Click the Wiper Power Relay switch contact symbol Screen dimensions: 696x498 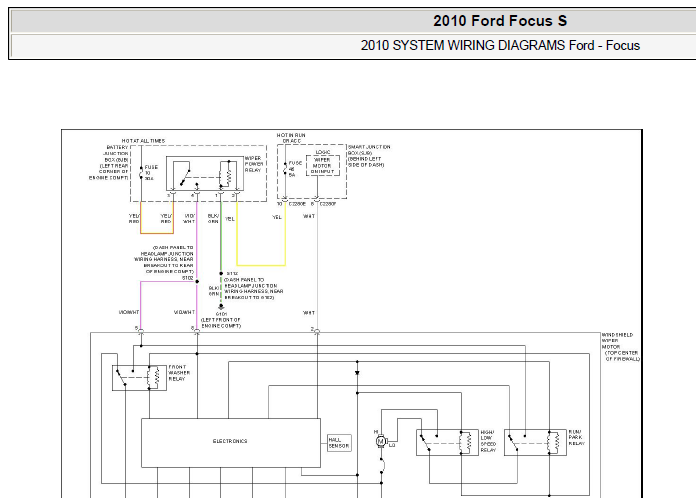coord(183,174)
